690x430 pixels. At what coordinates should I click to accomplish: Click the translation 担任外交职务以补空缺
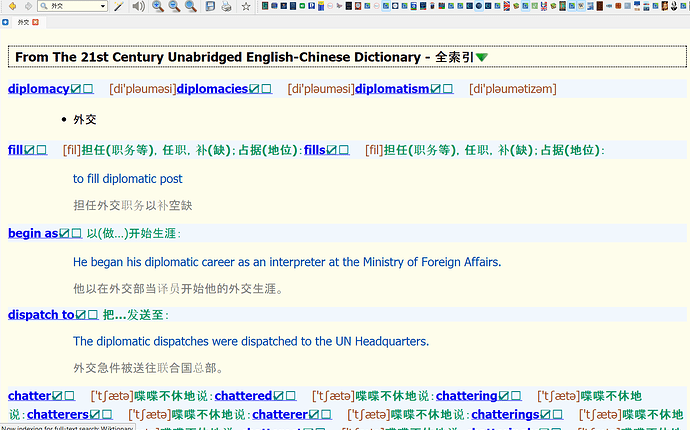(132, 206)
